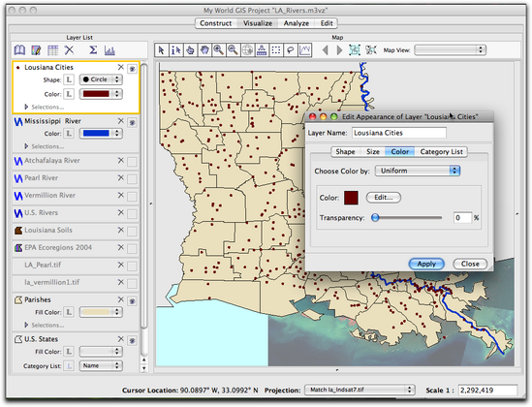Select the arrow pointer tool
This screenshot has width=532, height=407.
161,50
